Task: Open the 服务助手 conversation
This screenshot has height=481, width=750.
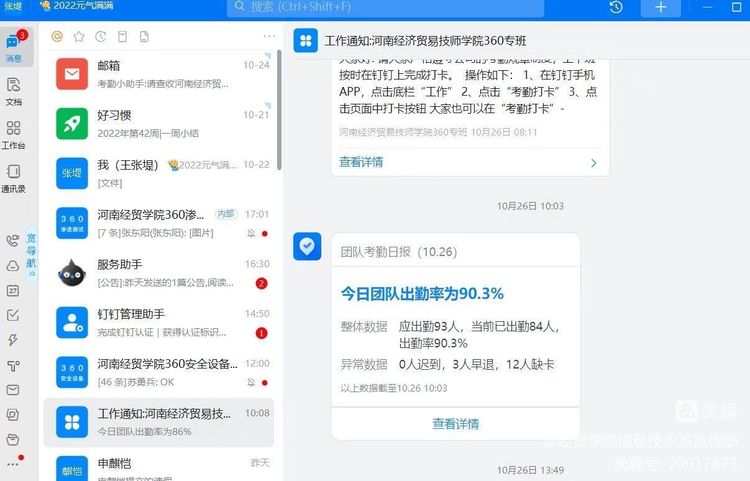Action: click(159, 273)
